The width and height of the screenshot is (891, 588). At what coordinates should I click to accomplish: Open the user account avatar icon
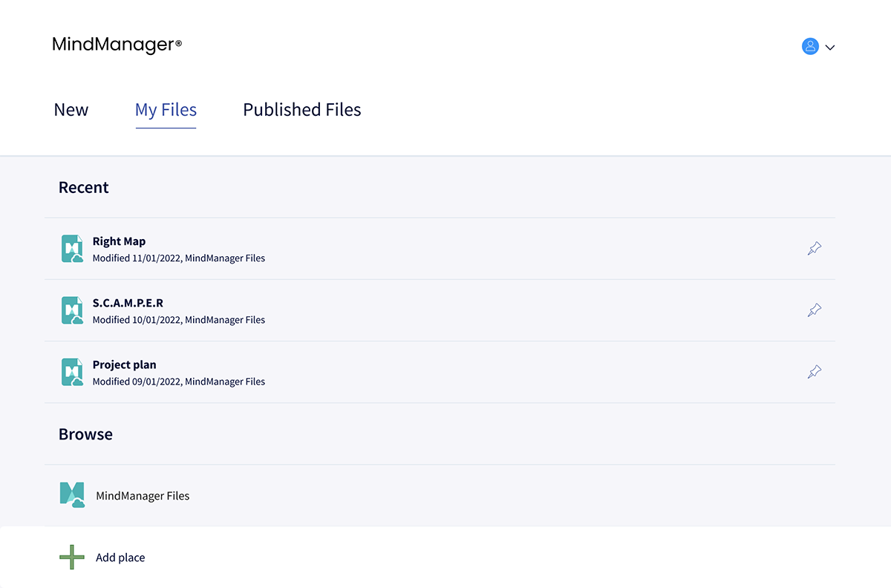[810, 46]
